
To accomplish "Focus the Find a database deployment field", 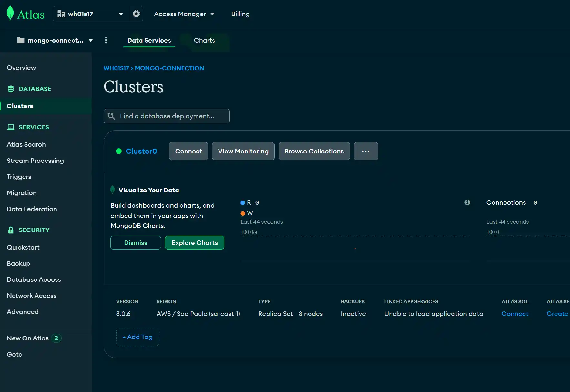I will pyautogui.click(x=167, y=116).
